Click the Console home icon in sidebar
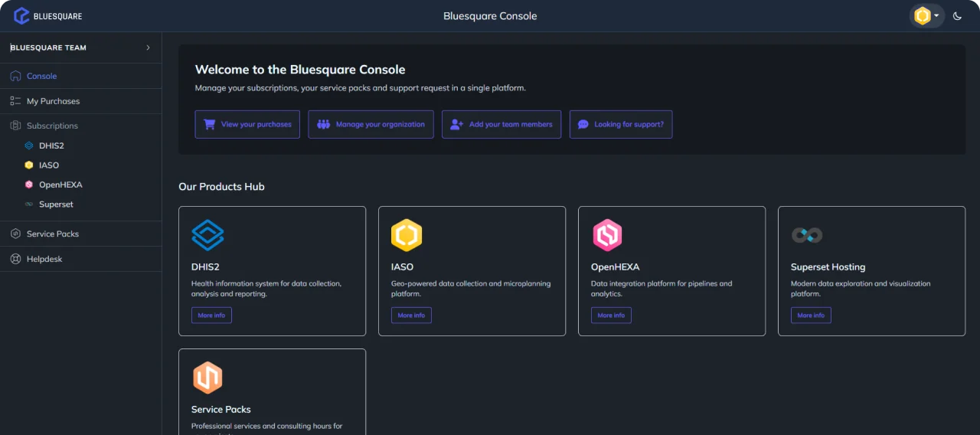 pos(15,76)
